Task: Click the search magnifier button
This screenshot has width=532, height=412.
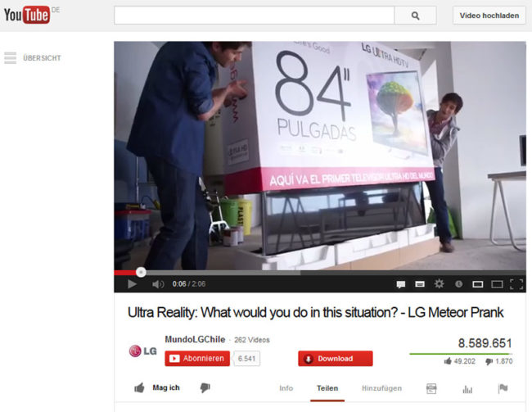Action: [415, 16]
